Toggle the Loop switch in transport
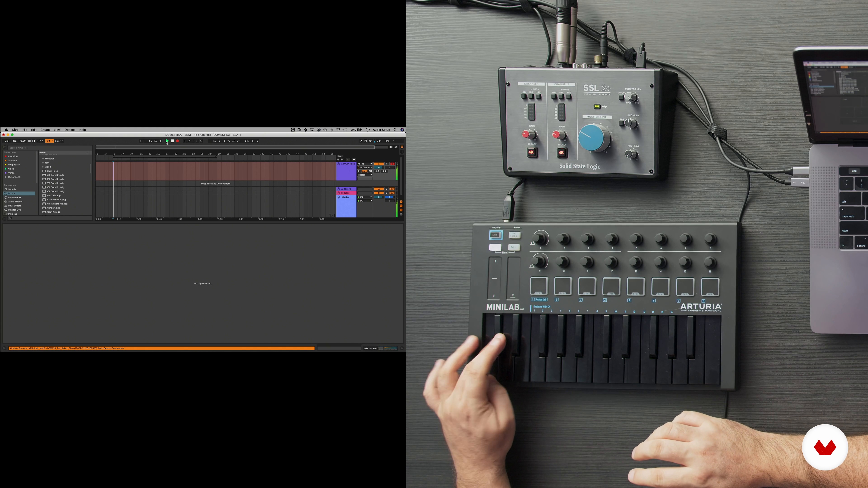This screenshot has width=868, height=488. click(234, 141)
